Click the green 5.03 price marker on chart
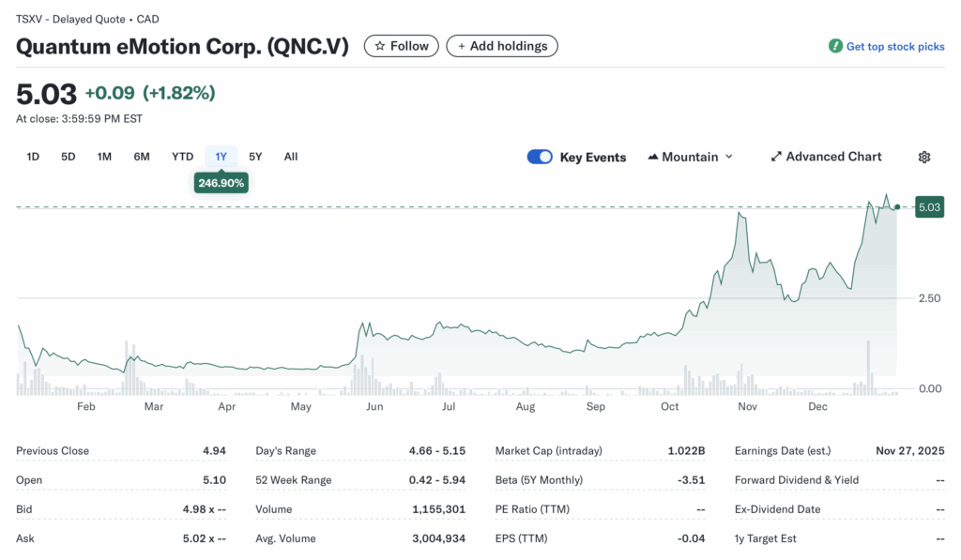 point(929,206)
